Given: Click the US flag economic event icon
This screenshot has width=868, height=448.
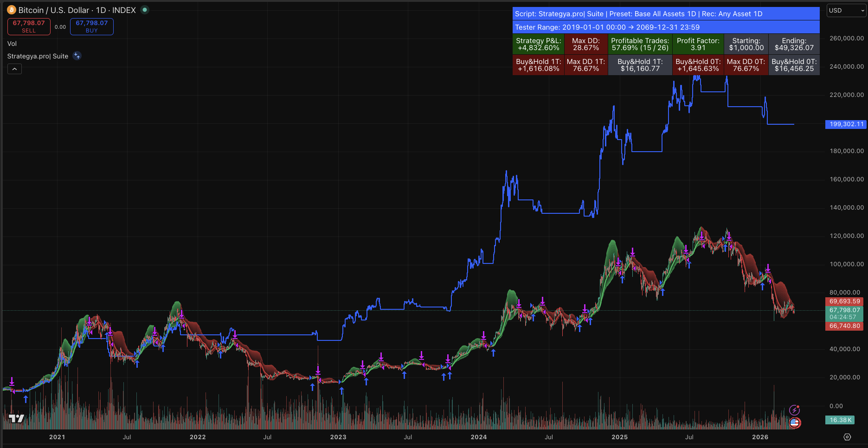Looking at the screenshot, I should tap(795, 422).
